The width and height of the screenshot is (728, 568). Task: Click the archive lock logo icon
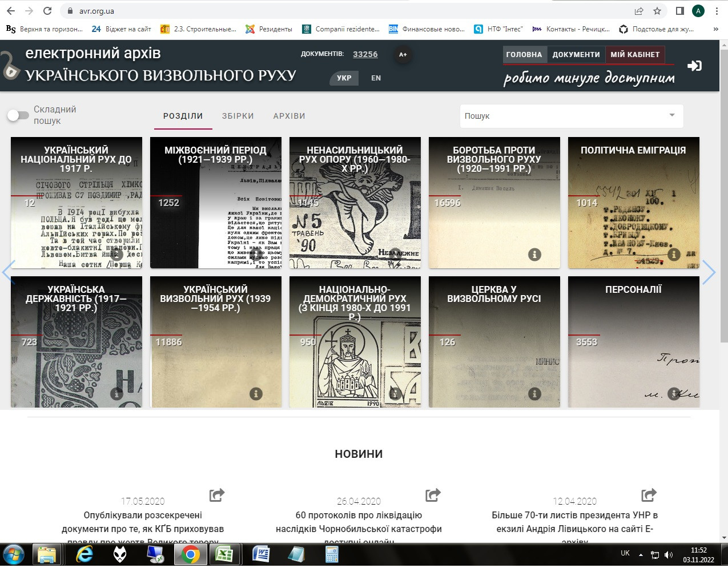[x=10, y=66]
